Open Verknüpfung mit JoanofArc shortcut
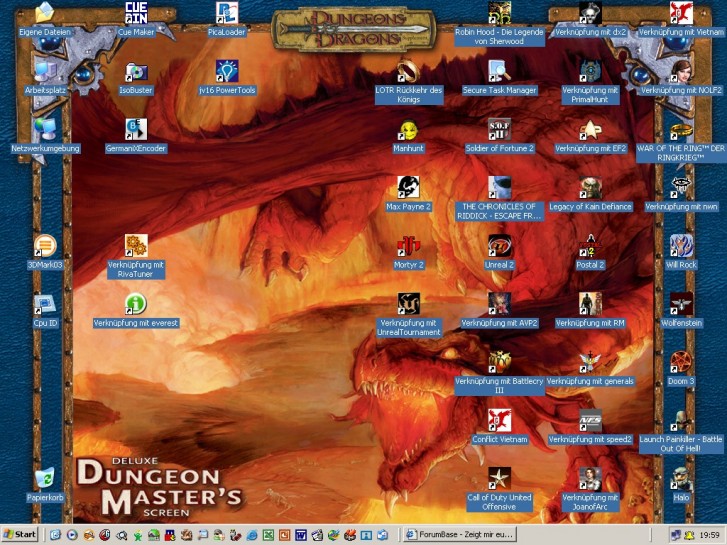Screen dimensions: 727x545 pos(590,479)
